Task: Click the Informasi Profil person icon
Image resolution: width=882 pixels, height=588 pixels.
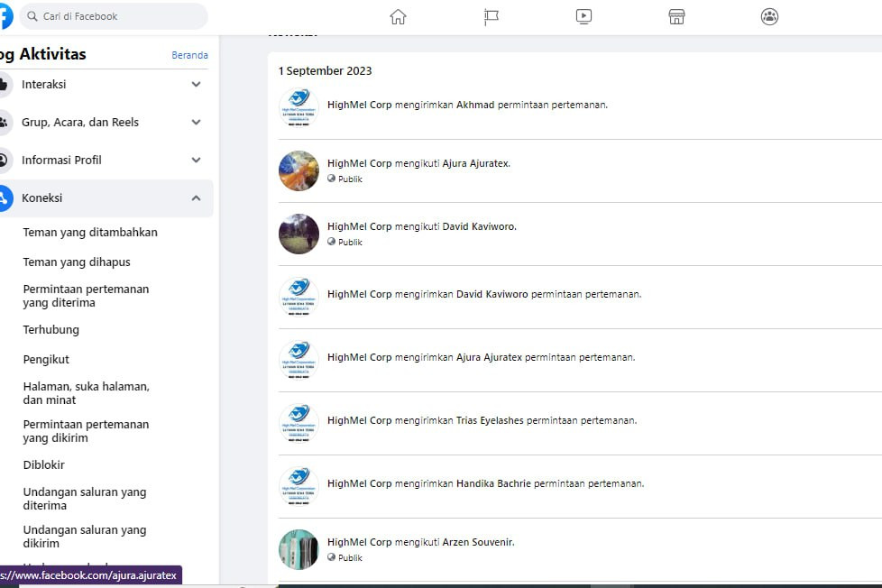Action: coord(4,160)
